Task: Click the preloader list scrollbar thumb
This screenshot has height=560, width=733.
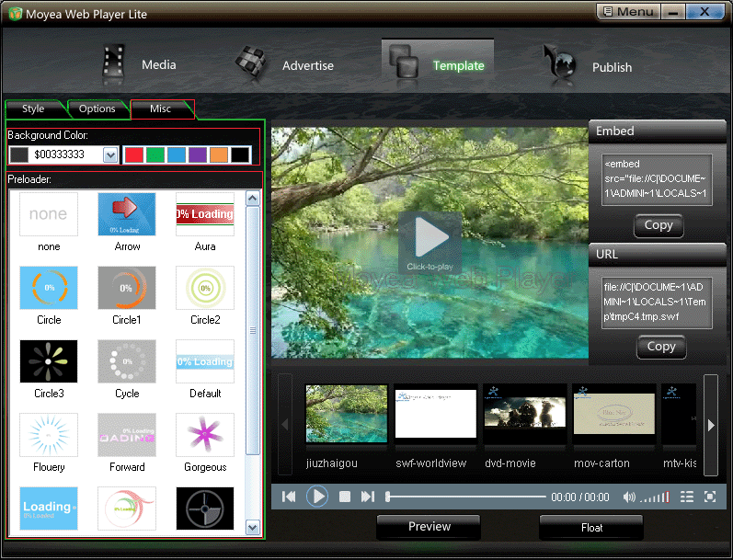Action: click(252, 330)
